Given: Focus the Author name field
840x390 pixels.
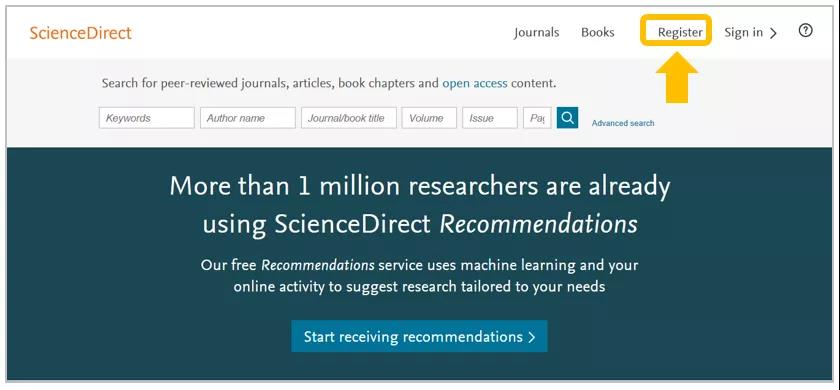Looking at the screenshot, I should tap(248, 118).
